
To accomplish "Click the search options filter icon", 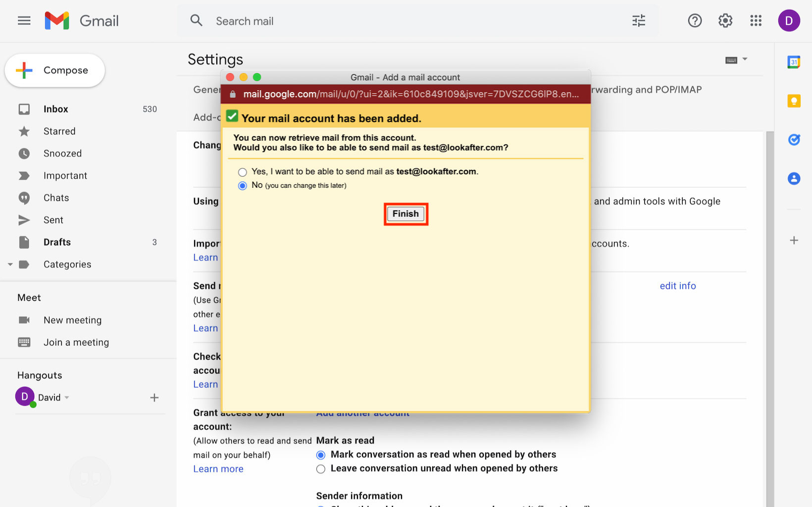I will 639,21.
